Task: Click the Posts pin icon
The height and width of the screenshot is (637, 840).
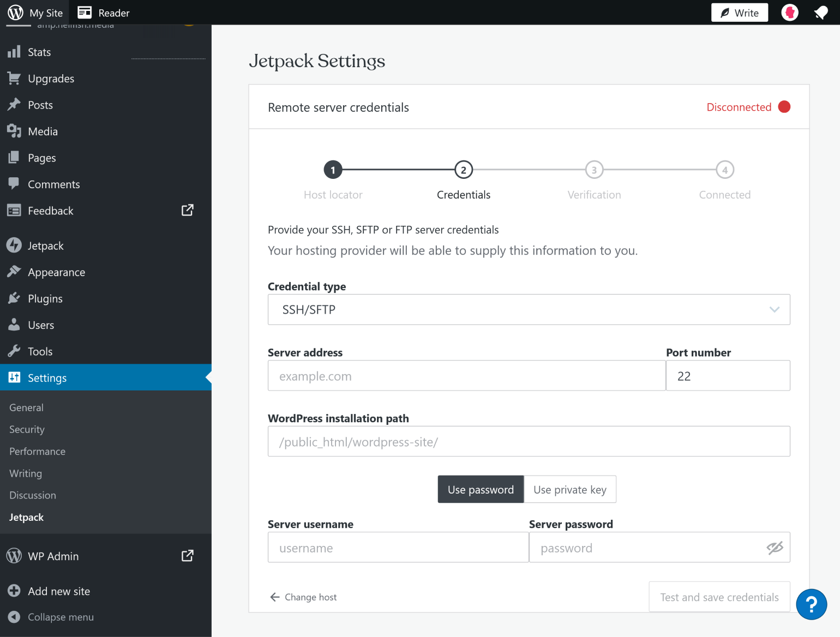Action: point(14,105)
